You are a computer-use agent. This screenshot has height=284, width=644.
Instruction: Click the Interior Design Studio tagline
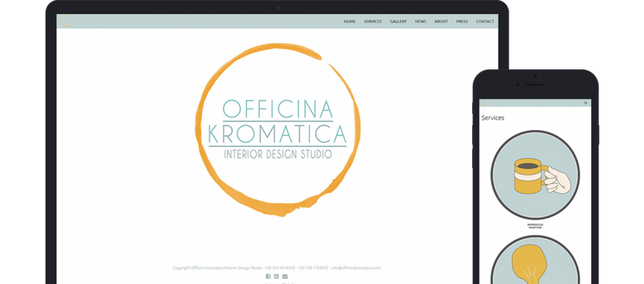point(278,154)
